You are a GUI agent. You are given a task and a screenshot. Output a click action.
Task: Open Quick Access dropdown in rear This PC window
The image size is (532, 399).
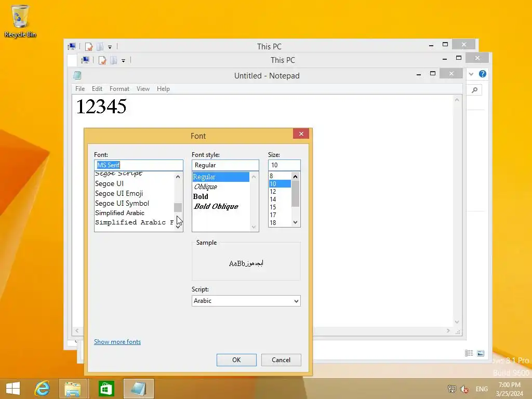point(110,47)
